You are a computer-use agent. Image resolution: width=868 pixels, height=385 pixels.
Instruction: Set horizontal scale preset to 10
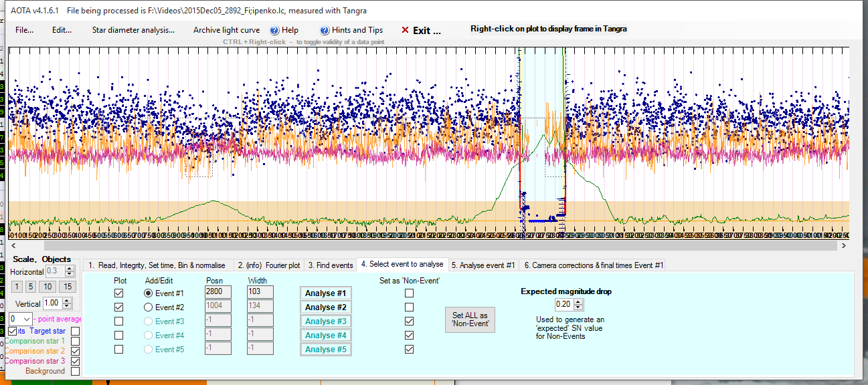(x=48, y=287)
